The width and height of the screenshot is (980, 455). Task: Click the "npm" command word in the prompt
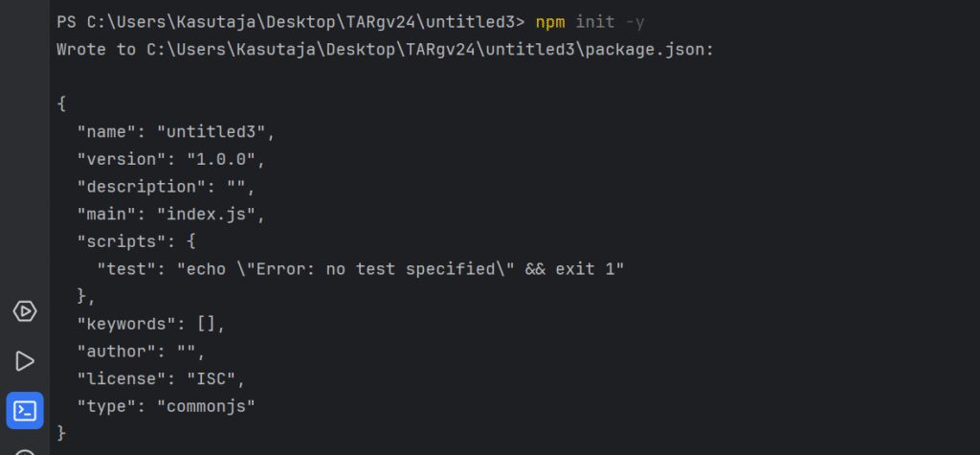click(550, 23)
